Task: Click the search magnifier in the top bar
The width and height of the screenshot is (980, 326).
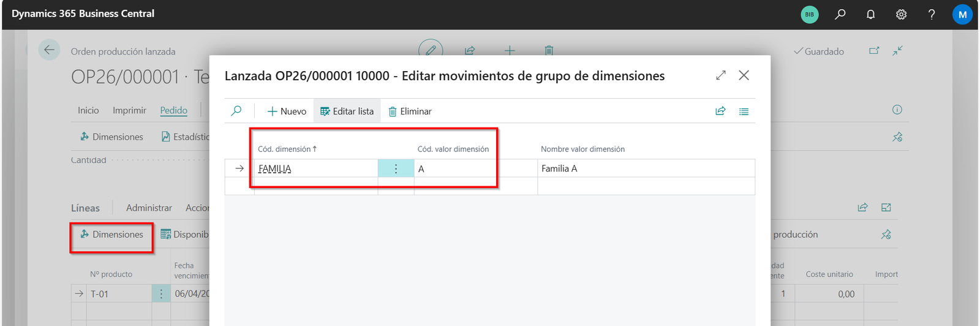Action: pos(840,14)
